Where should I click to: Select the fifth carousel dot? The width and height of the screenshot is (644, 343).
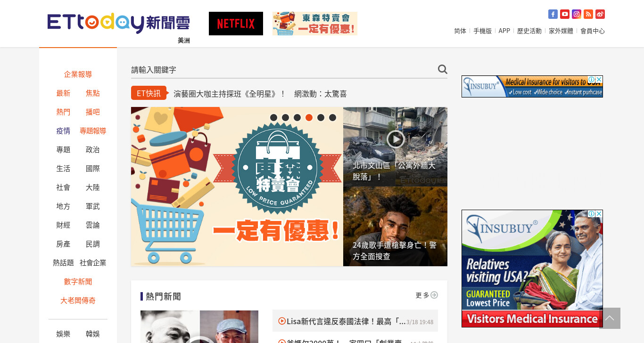coord(321,118)
